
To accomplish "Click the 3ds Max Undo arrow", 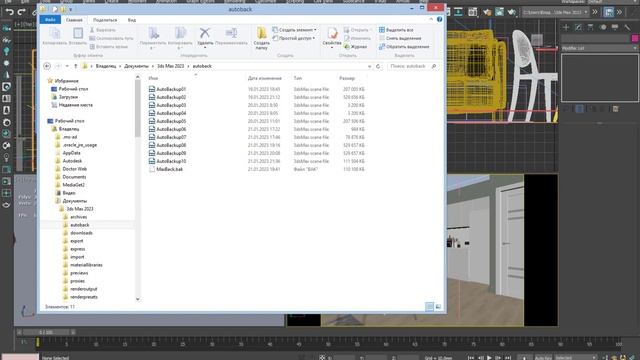I will (x=9, y=11).
